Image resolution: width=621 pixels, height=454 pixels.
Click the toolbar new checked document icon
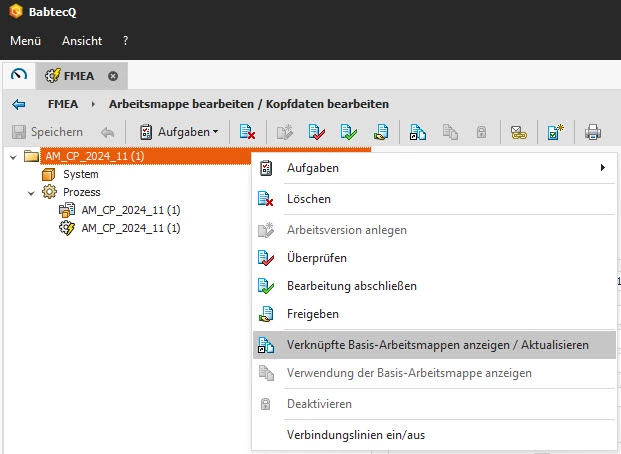coord(556,132)
